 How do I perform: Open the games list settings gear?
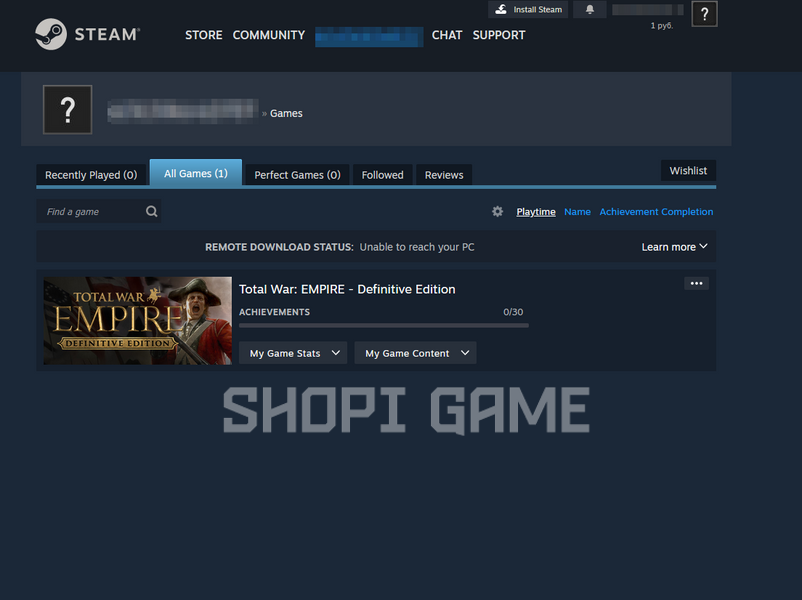pyautogui.click(x=497, y=211)
